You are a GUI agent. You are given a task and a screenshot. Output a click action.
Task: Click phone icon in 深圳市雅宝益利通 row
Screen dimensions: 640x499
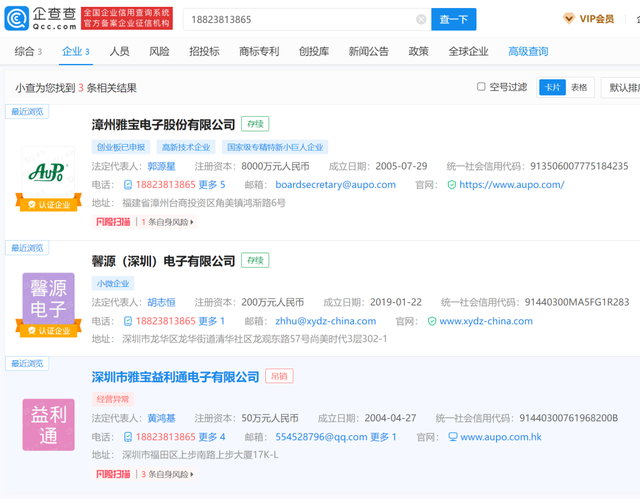128,437
